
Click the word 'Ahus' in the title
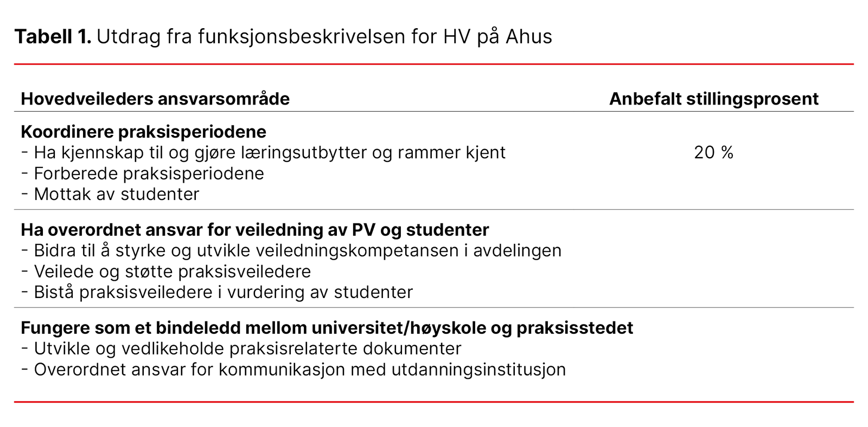click(x=528, y=37)
